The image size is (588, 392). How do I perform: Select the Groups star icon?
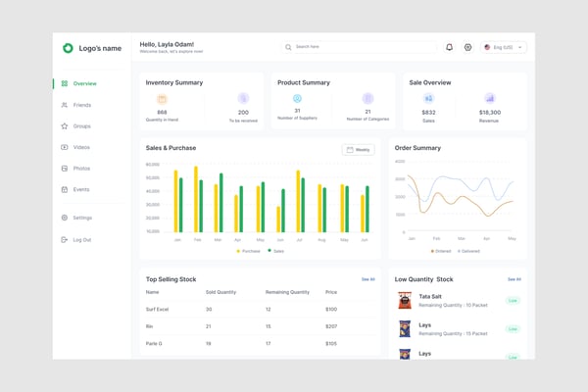[65, 126]
